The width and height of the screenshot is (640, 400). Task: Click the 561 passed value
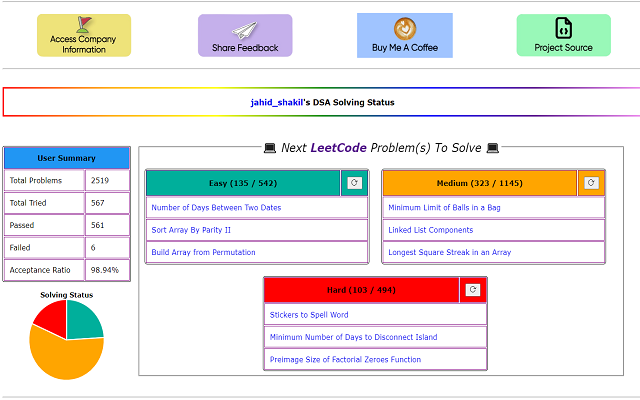click(x=98, y=225)
